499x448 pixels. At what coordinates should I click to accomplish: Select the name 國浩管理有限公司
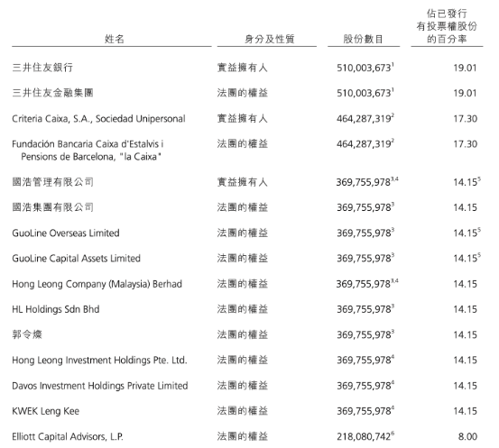52,182
